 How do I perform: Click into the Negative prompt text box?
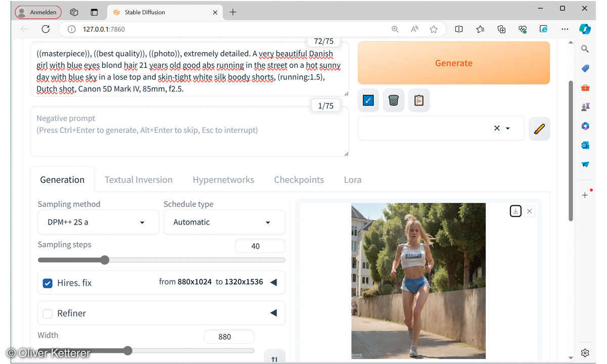pos(190,131)
